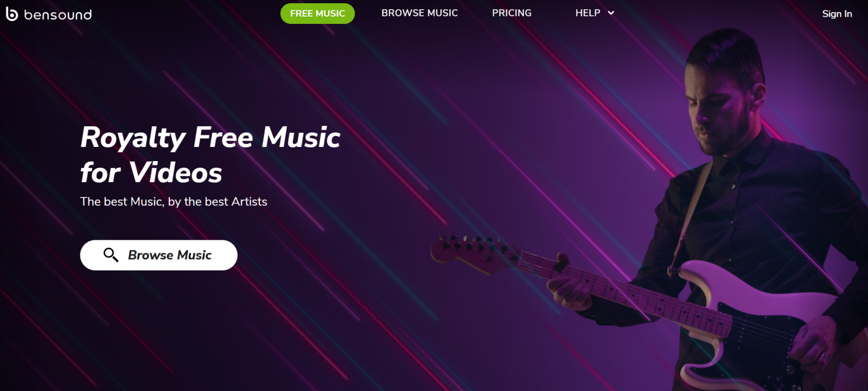The width and height of the screenshot is (868, 391).
Task: Click the bensound "b" logo icon
Action: point(12,14)
